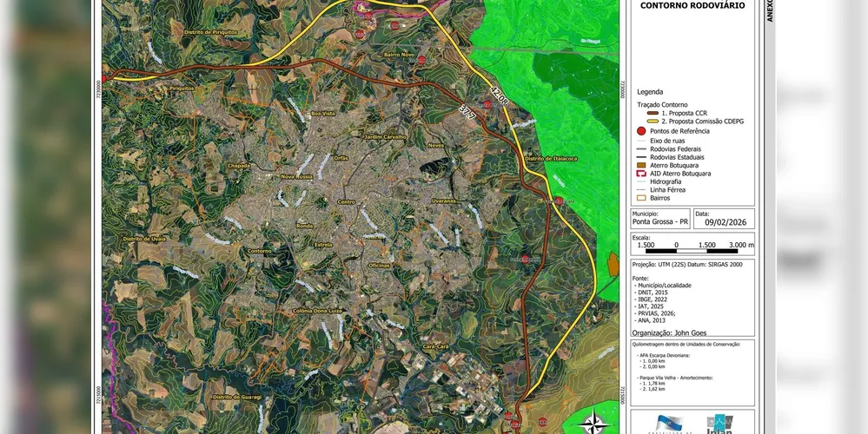Click the Bairros outline legend rectangle
This screenshot has width=868, height=434.
point(642,198)
